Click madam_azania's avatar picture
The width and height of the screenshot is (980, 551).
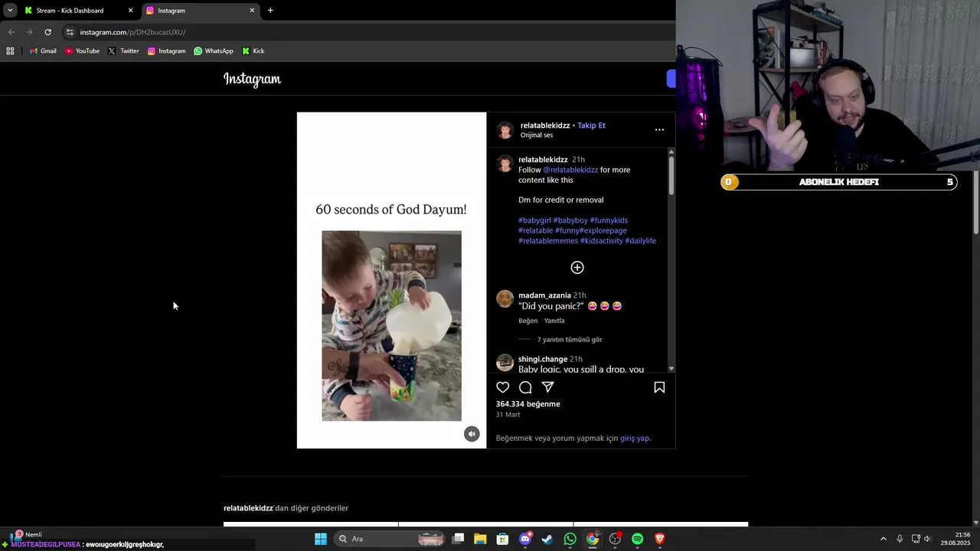click(x=505, y=298)
